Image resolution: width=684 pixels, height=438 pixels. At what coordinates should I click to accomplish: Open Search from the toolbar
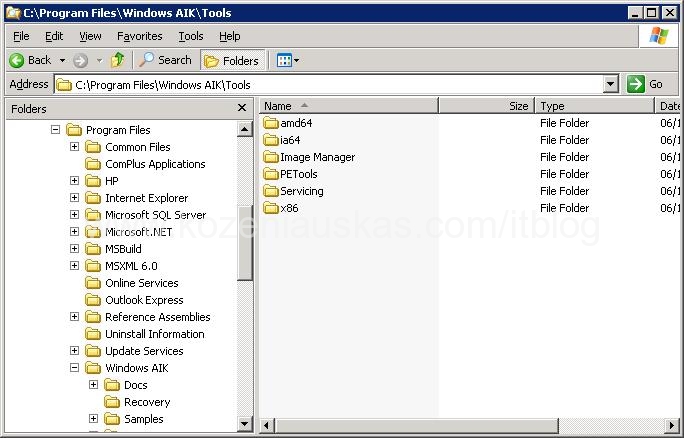pyautogui.click(x=165, y=60)
